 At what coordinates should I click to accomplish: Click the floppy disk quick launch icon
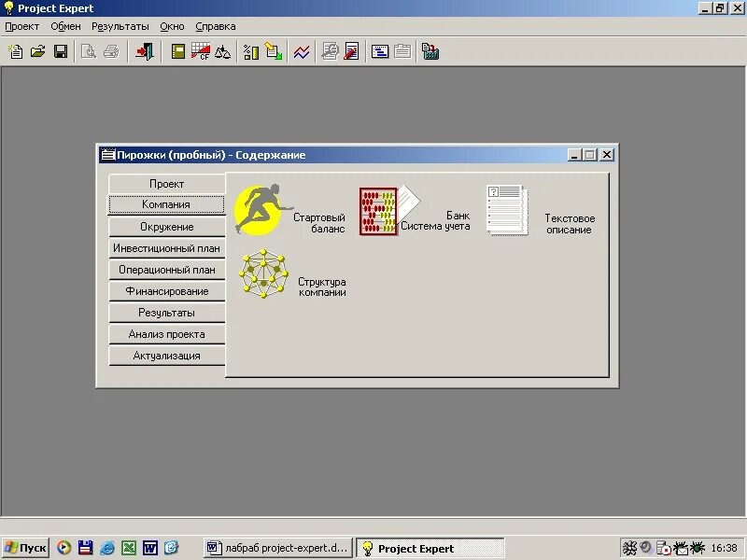(85, 548)
